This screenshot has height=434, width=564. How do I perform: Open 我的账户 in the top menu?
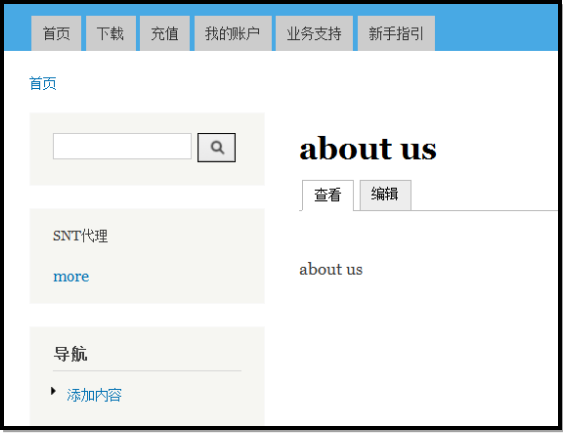(233, 33)
